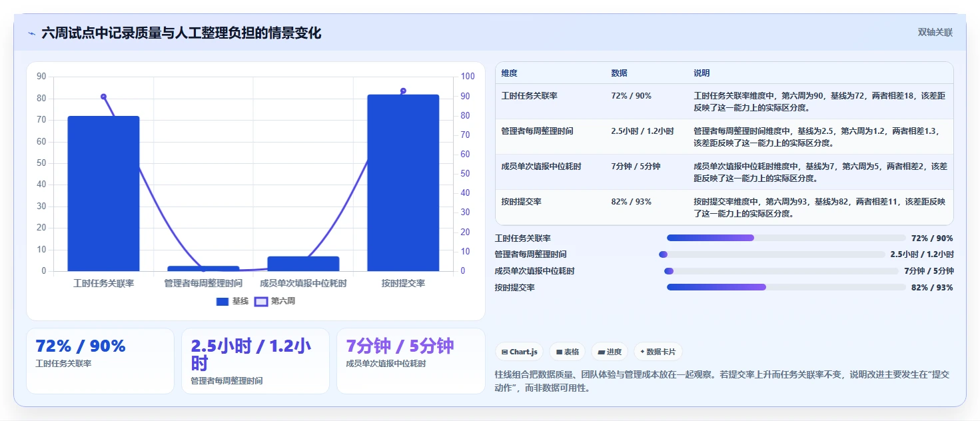Click the description text for 工时任务关联率 row

(x=819, y=101)
